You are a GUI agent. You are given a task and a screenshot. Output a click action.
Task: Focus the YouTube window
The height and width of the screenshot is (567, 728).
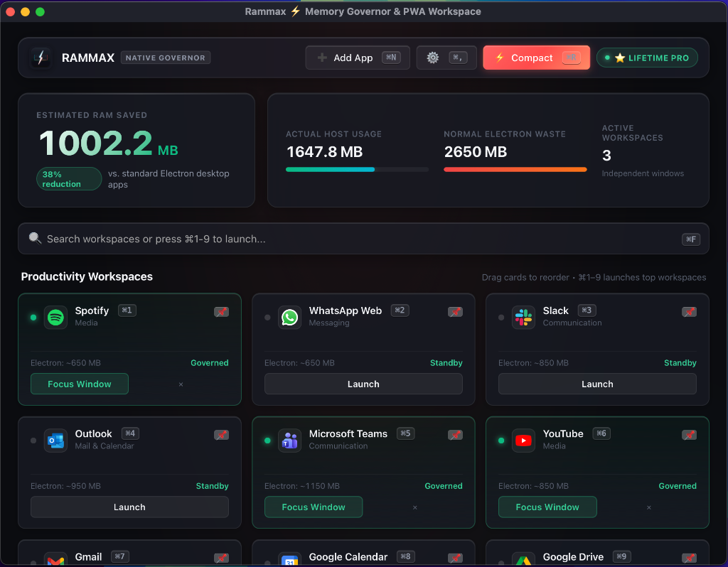(x=547, y=507)
